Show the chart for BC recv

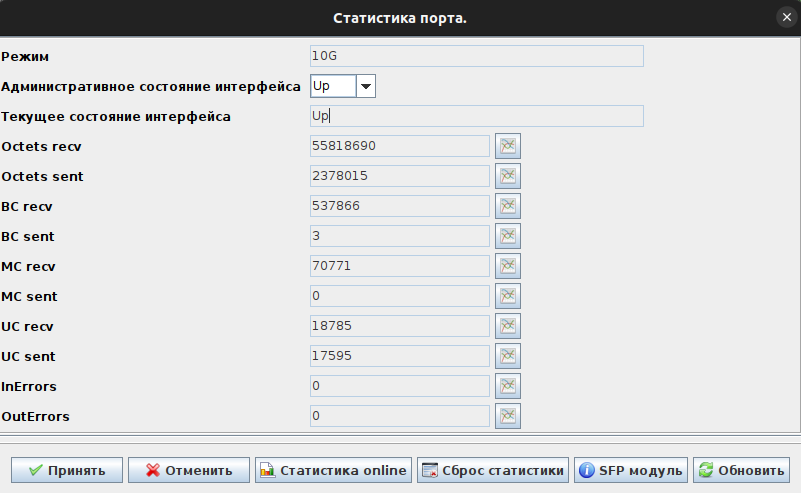[509, 206]
